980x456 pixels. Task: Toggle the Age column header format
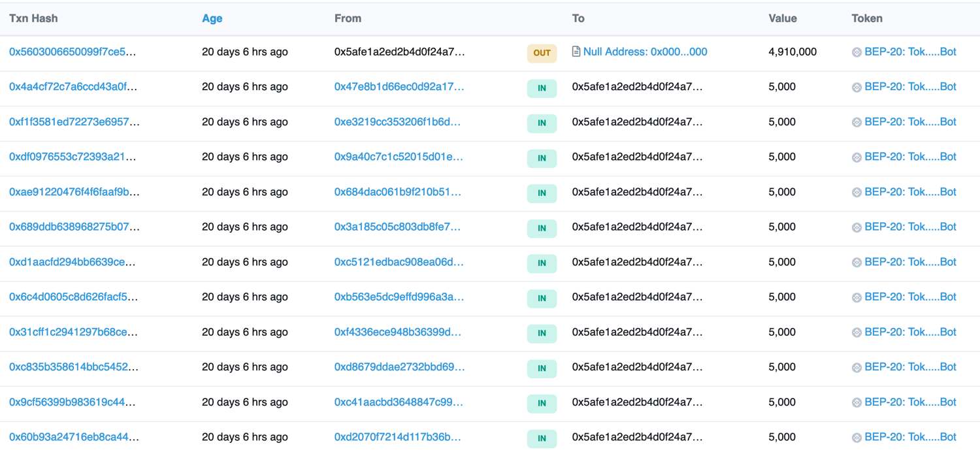click(x=212, y=18)
